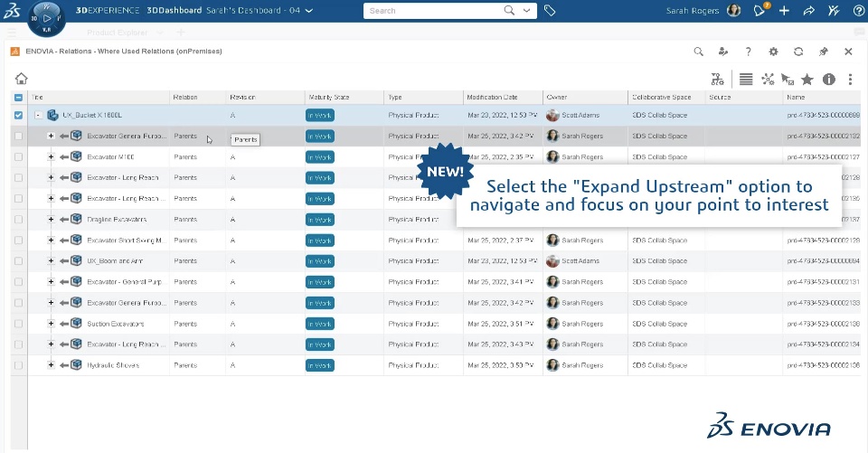Screen dimensions: 868x453
Task: Sort by the Maturity State column header
Action: point(329,98)
